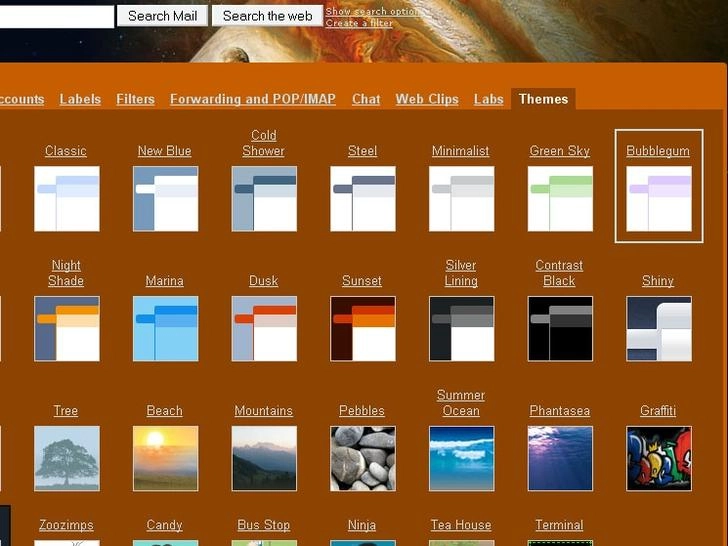Viewport: 728px width, 546px height.
Task: Select the Shiny theme preview
Action: [659, 329]
